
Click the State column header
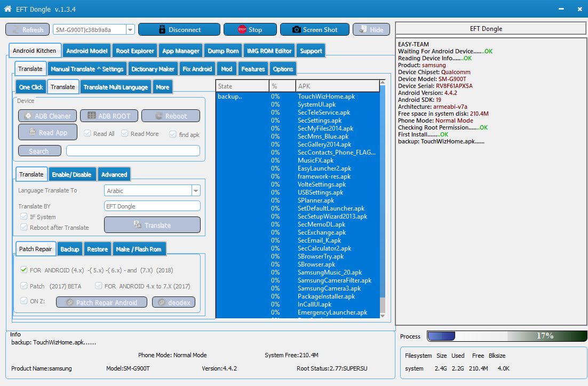click(242, 86)
